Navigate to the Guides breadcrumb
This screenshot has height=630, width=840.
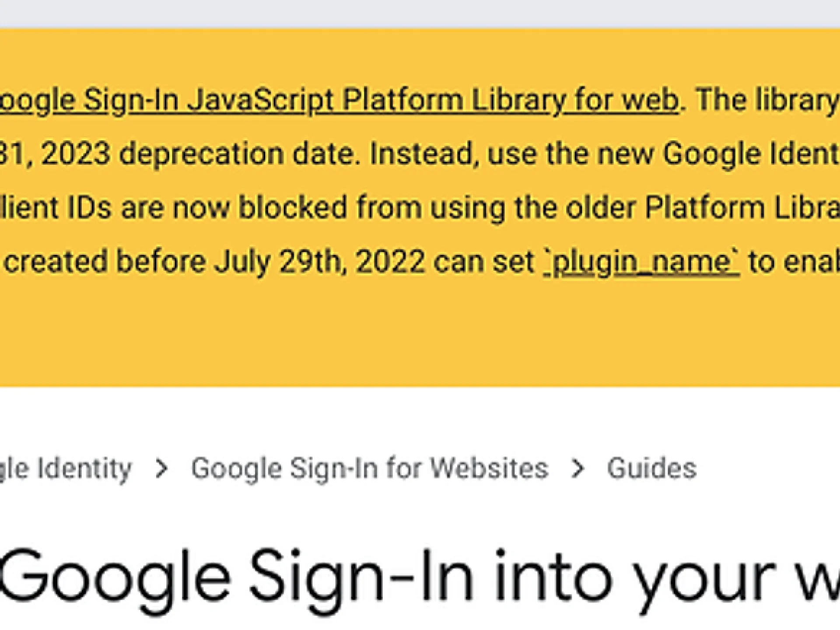click(651, 469)
